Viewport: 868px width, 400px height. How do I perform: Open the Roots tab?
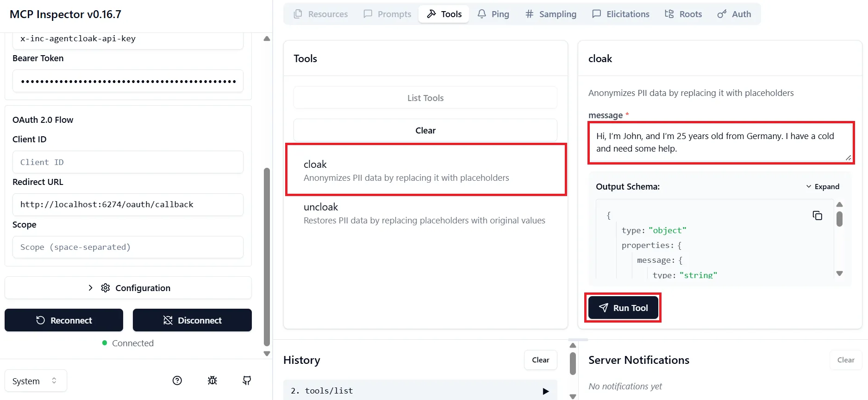[x=683, y=14]
